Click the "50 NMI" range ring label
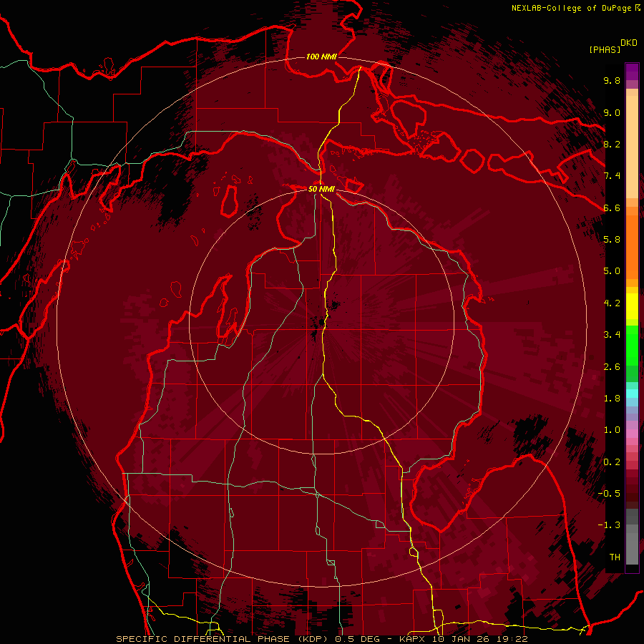The width and height of the screenshot is (644, 644). (x=321, y=189)
